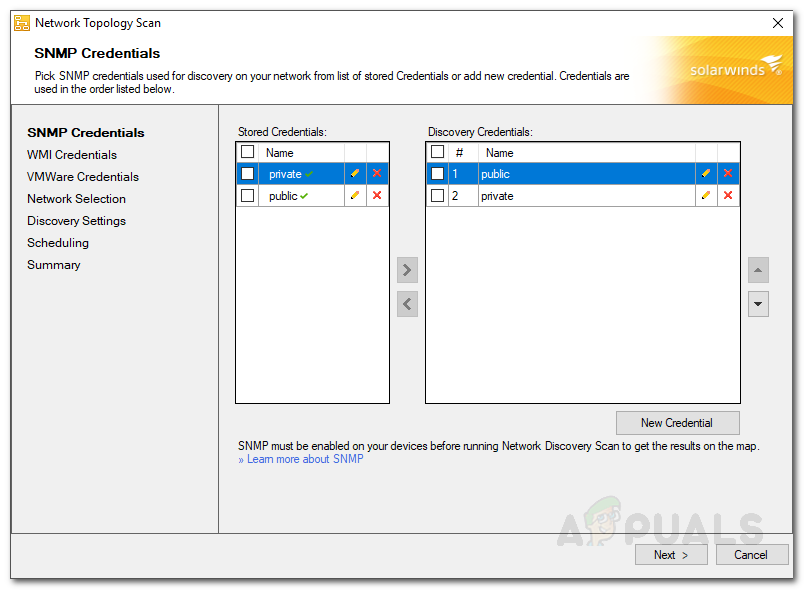Click the Name header in Stored Credentials
804x590 pixels.
pos(279,153)
